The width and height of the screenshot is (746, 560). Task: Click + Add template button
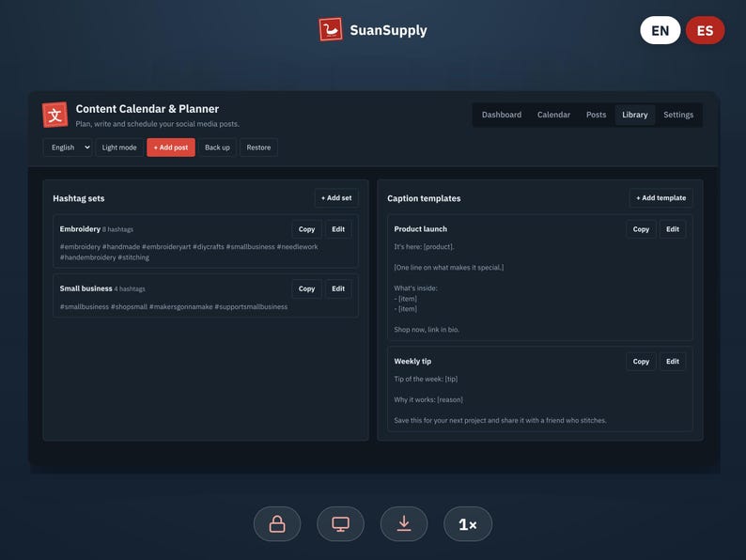[661, 198]
